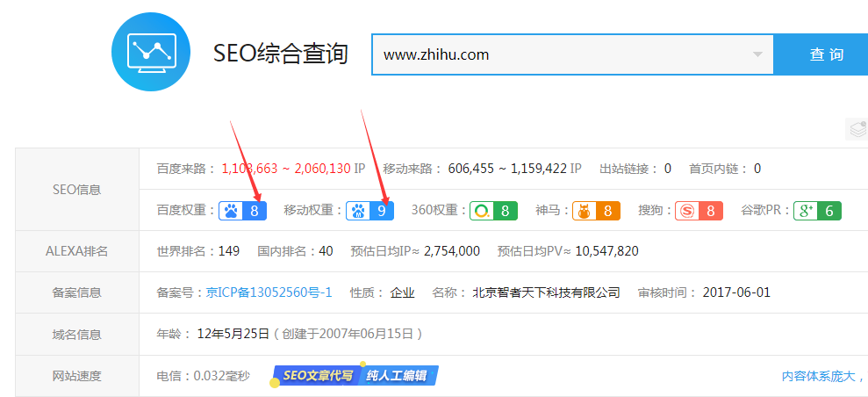Click the 性质 value 企业
This screenshot has width=868, height=397.
pyautogui.click(x=403, y=292)
